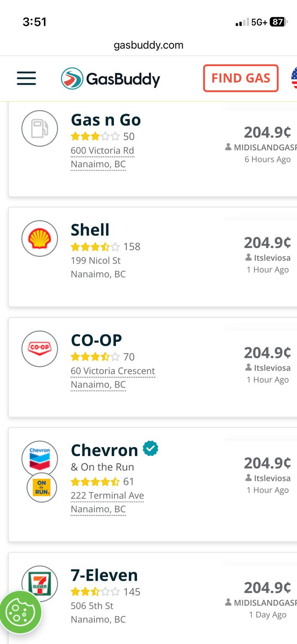Viewport: 297px width, 644px height.
Task: Click reporter Itsleviosa on CO-OP listing
Action: point(272,368)
